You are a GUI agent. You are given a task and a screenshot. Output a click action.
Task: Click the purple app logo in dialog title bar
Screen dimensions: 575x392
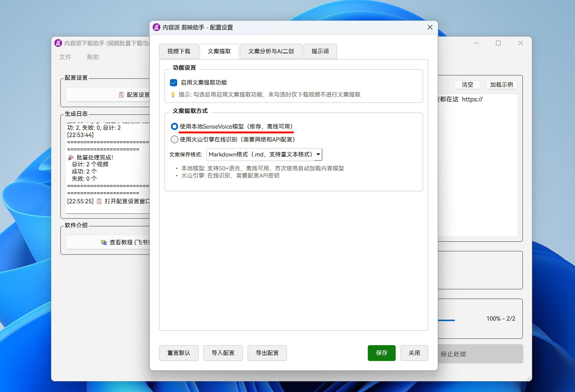(156, 27)
